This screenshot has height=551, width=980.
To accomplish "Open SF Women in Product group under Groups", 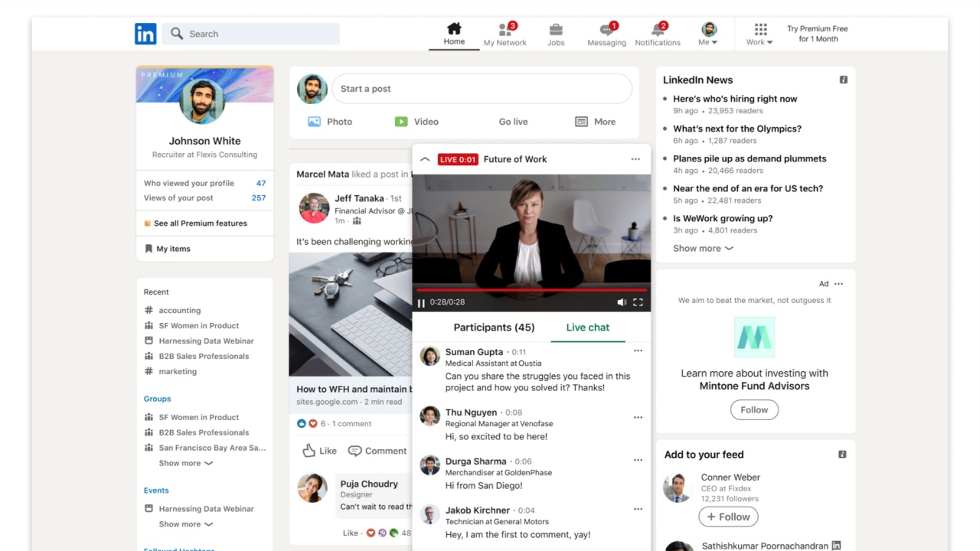I will (x=191, y=418).
